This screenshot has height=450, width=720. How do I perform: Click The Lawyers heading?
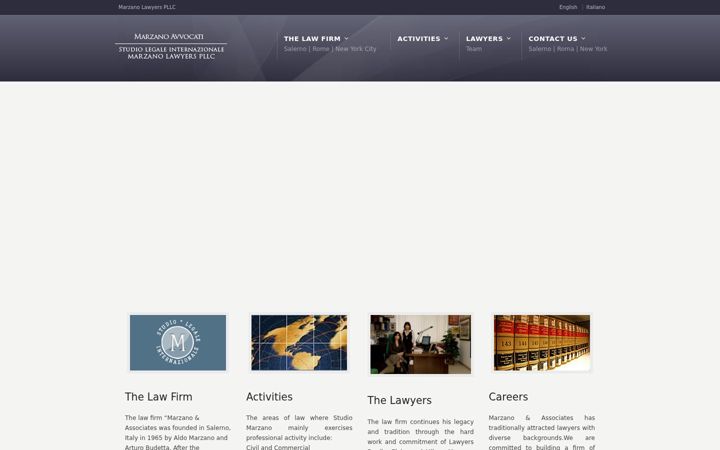point(399,400)
